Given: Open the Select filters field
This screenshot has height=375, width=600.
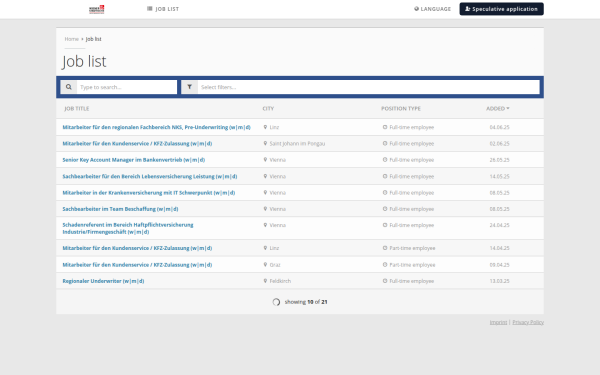Looking at the screenshot, I should [368, 87].
